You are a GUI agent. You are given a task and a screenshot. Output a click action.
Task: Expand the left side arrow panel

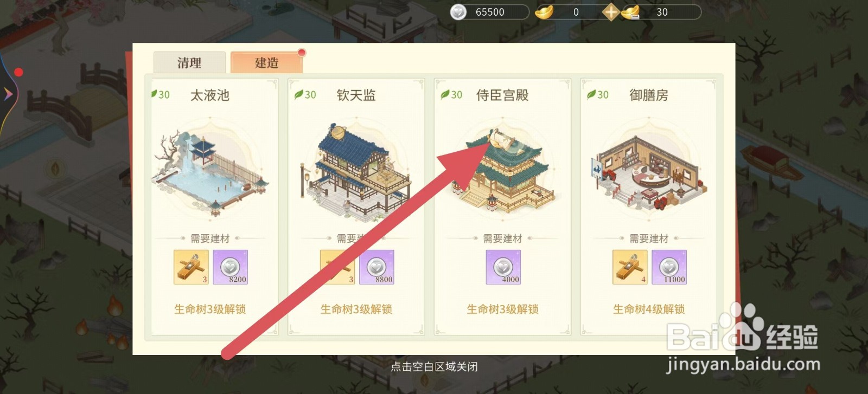[x=9, y=94]
